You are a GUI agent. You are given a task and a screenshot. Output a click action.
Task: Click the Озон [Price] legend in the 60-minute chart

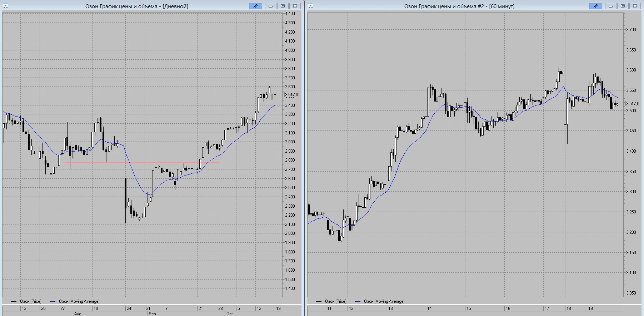click(x=331, y=301)
